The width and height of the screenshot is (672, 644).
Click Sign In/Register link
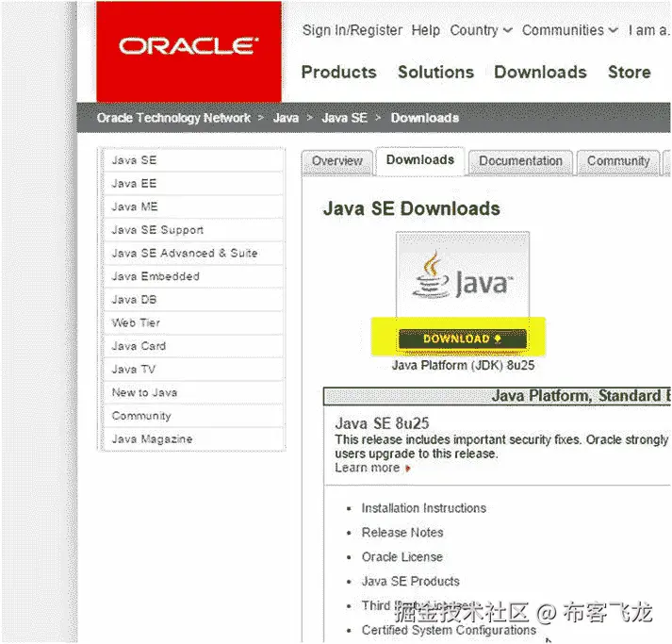point(352,30)
